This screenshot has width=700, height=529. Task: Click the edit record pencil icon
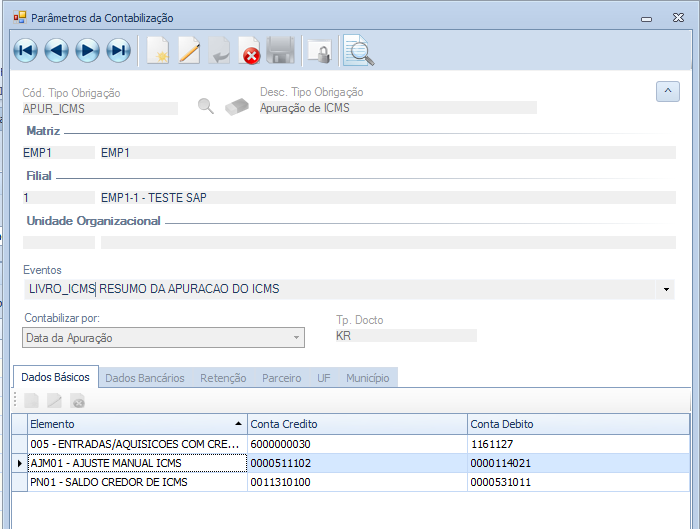click(188, 51)
